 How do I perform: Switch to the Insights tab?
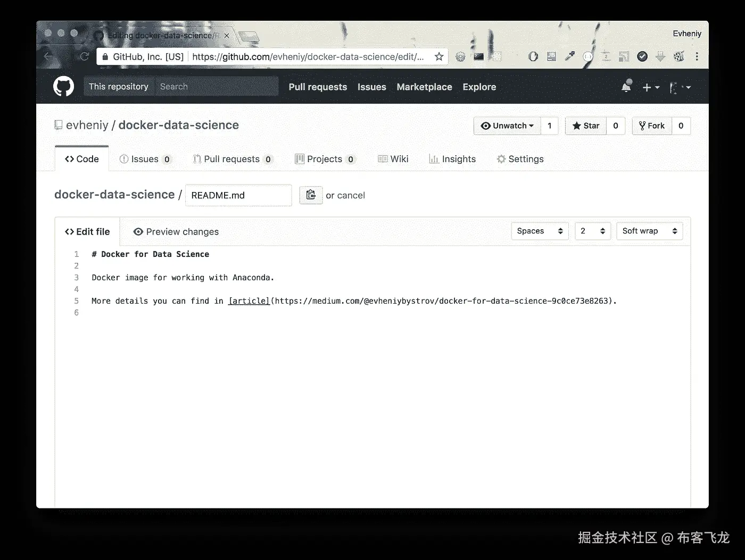452,159
